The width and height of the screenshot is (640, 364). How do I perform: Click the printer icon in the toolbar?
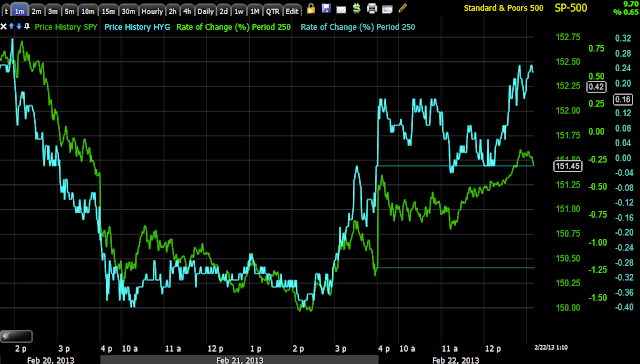[x=372, y=8]
